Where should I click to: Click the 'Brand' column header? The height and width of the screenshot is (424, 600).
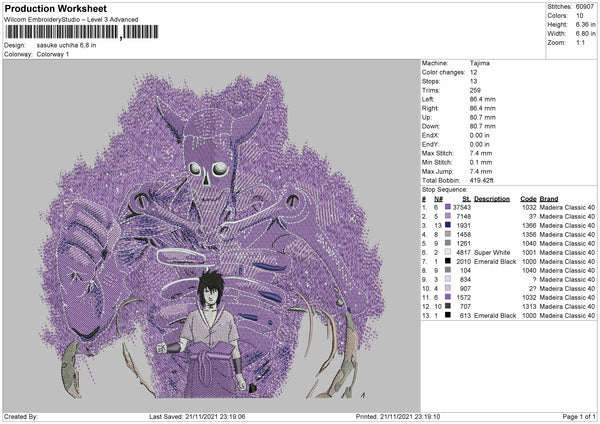click(549, 199)
